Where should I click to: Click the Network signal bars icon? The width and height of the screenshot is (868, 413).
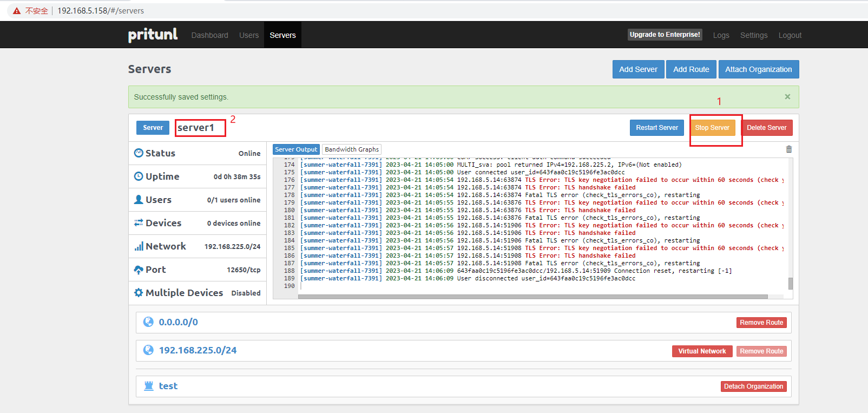(x=139, y=246)
